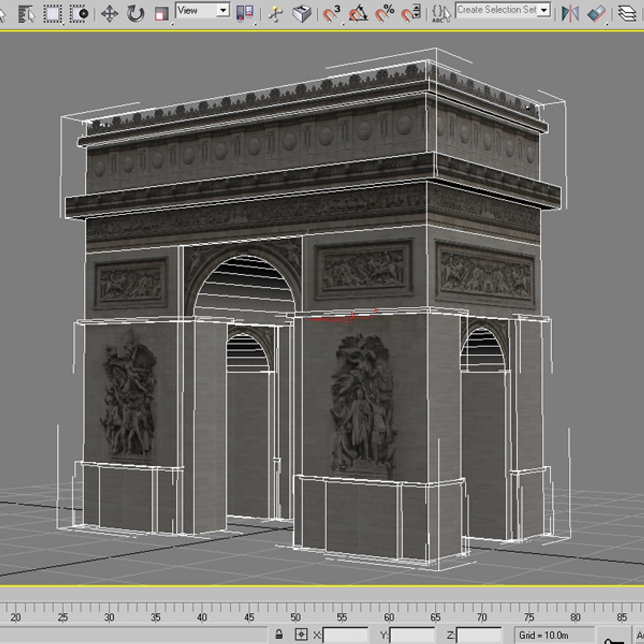This screenshot has width=644, height=644.
Task: Toggle Absolute/Offset transform type-in mode
Action: [301, 634]
